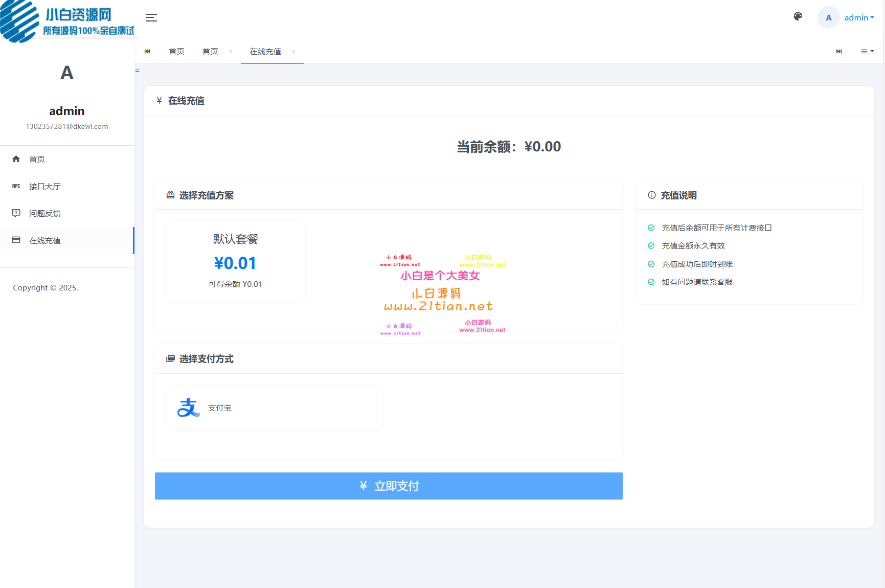Click the 立即支付 payment button
The image size is (885, 588).
pyautogui.click(x=389, y=486)
